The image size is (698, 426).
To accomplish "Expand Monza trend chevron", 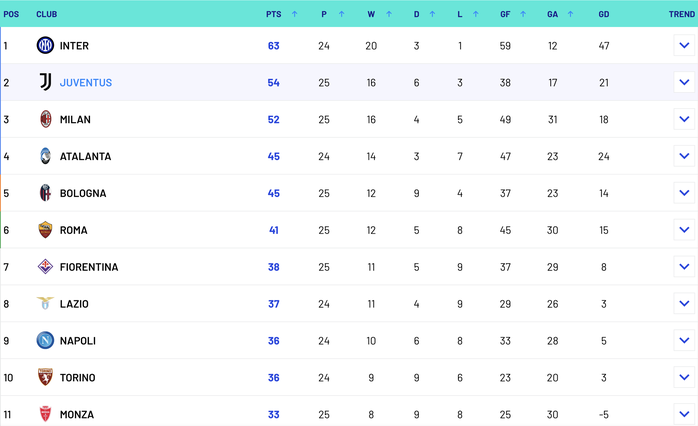I will click(684, 414).
